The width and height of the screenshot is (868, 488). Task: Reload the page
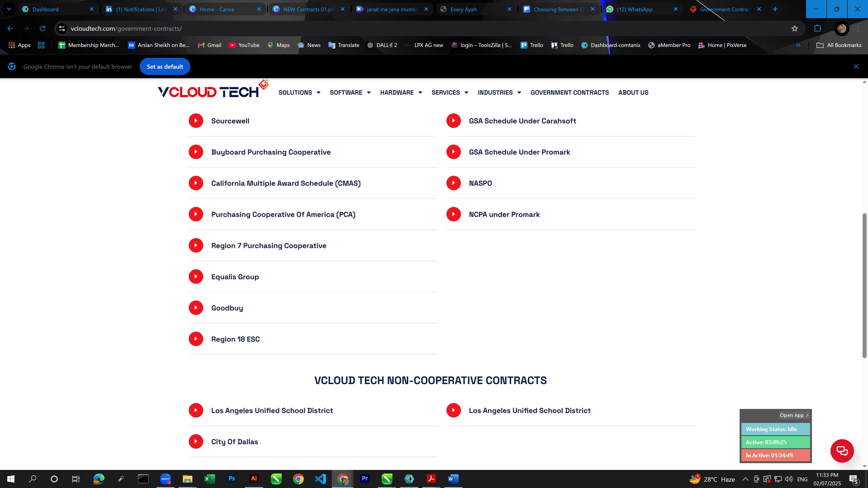coord(42,29)
